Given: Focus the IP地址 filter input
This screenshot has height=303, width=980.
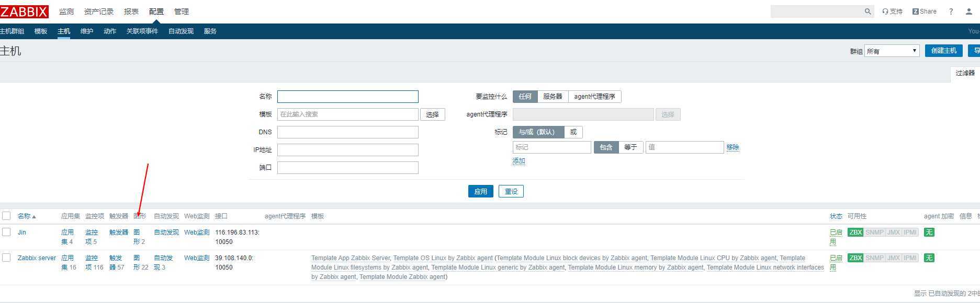Looking at the screenshot, I should click(348, 150).
